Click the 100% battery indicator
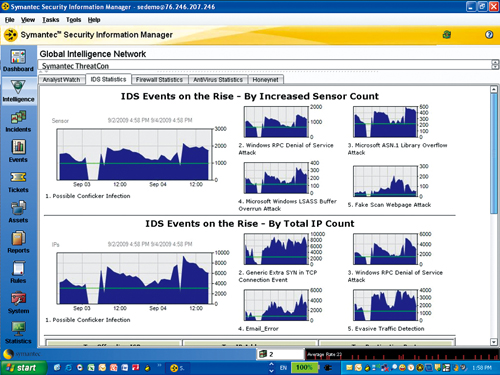Screen dimensions: 500x375 [x=304, y=368]
